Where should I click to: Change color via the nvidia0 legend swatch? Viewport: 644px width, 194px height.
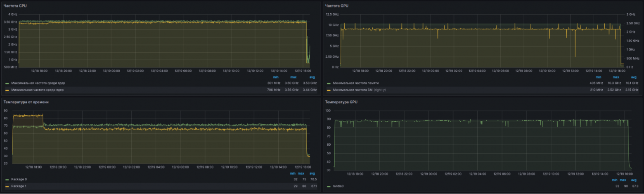coord(329,186)
